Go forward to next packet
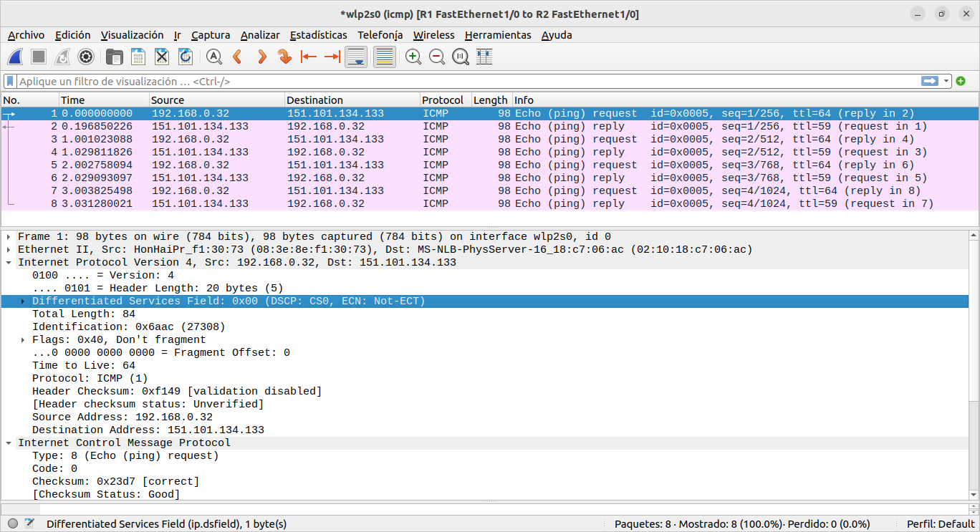The width and height of the screenshot is (980, 532). click(x=261, y=57)
